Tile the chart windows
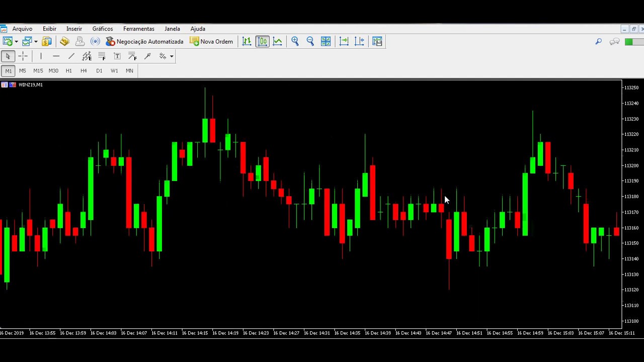This screenshot has width=644, height=362. pos(326,41)
